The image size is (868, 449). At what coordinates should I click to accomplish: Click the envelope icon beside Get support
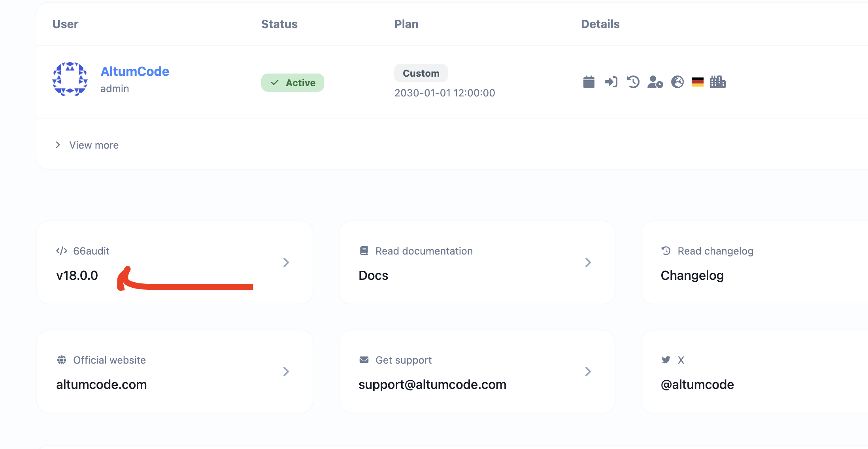364,360
